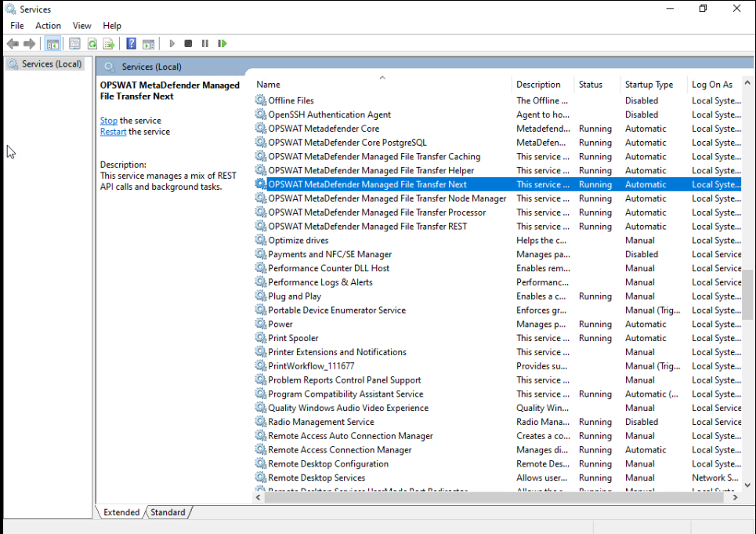756x534 pixels.
Task: Select Remote Desktop Configuration service
Action: [x=497, y=463]
